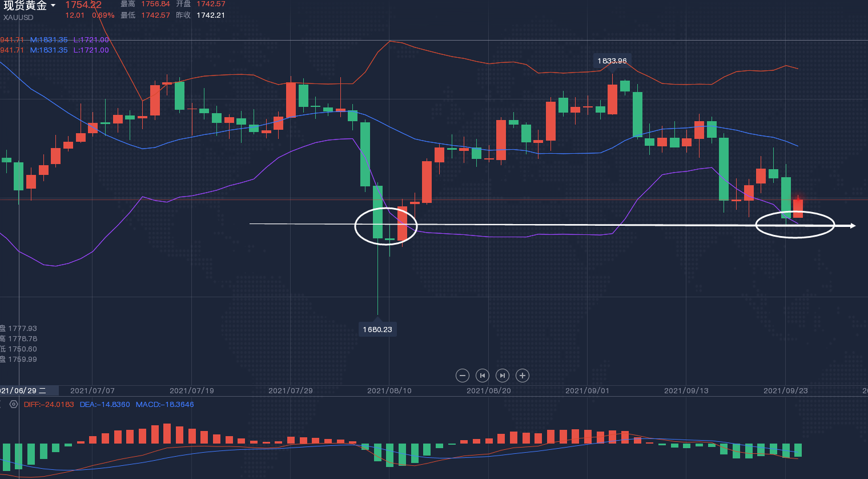Click the 最低 label in the header
The image size is (868, 479).
click(x=128, y=15)
